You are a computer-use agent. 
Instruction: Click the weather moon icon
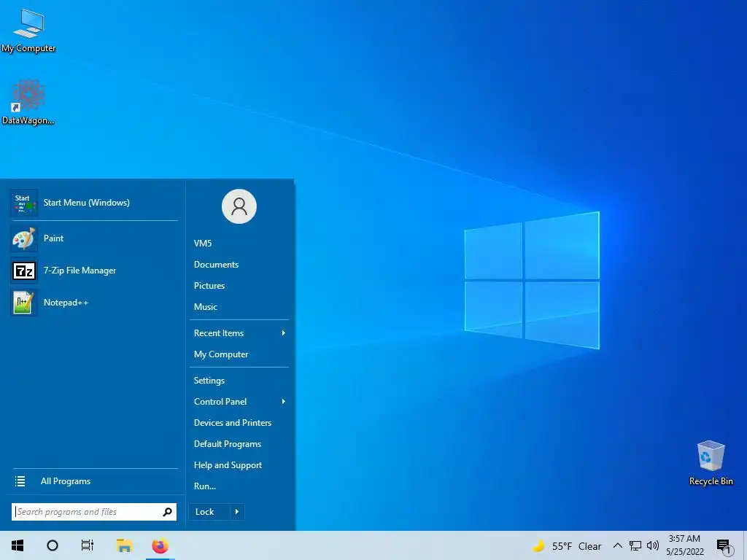538,545
